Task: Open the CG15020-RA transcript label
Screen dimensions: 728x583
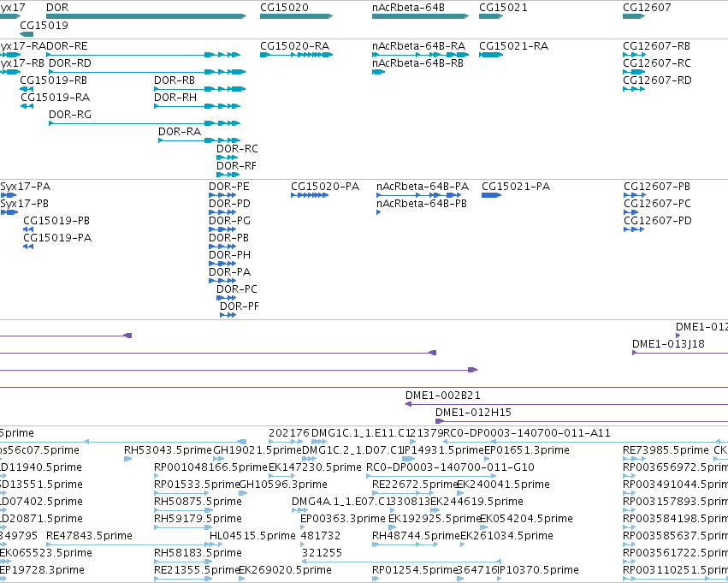Action: click(295, 46)
